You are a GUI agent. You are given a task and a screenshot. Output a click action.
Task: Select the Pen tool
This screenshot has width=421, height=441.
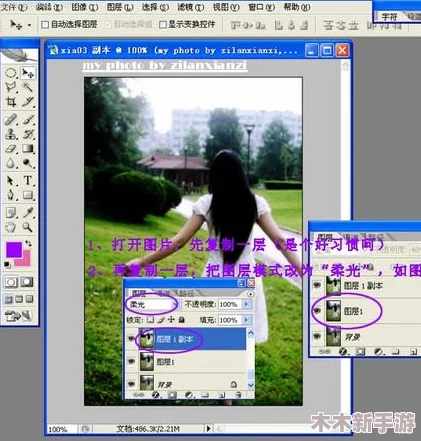point(11,195)
